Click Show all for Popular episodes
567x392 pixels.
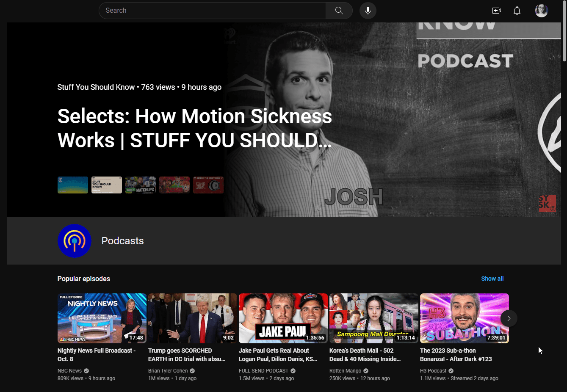(492, 279)
